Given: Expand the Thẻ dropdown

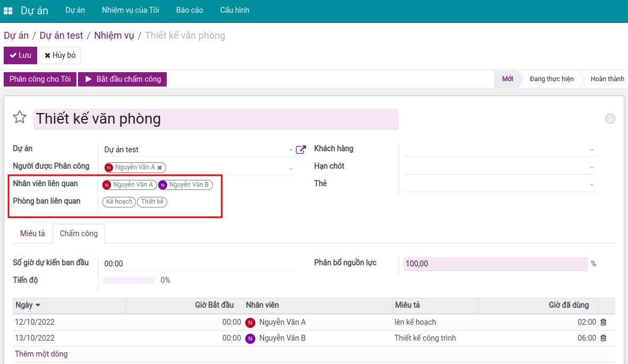Looking at the screenshot, I should click(x=591, y=186).
